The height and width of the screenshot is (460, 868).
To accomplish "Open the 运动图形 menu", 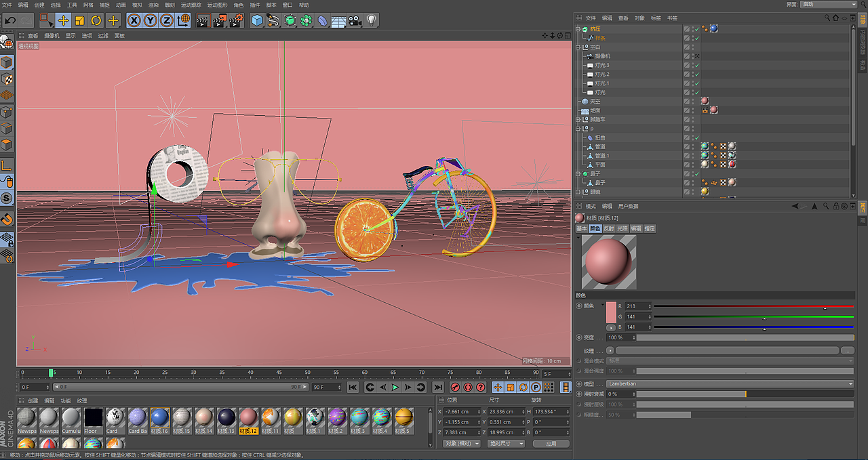I will click(218, 5).
